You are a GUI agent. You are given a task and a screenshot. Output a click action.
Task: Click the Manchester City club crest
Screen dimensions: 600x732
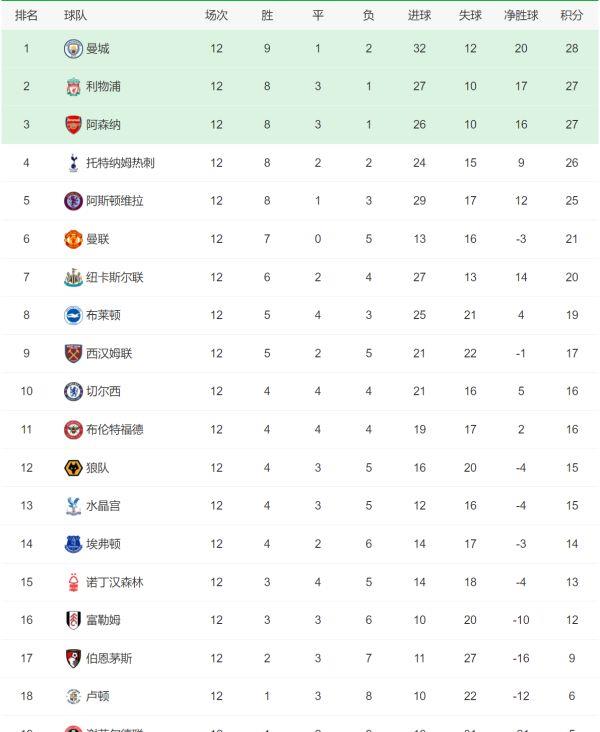73,48
